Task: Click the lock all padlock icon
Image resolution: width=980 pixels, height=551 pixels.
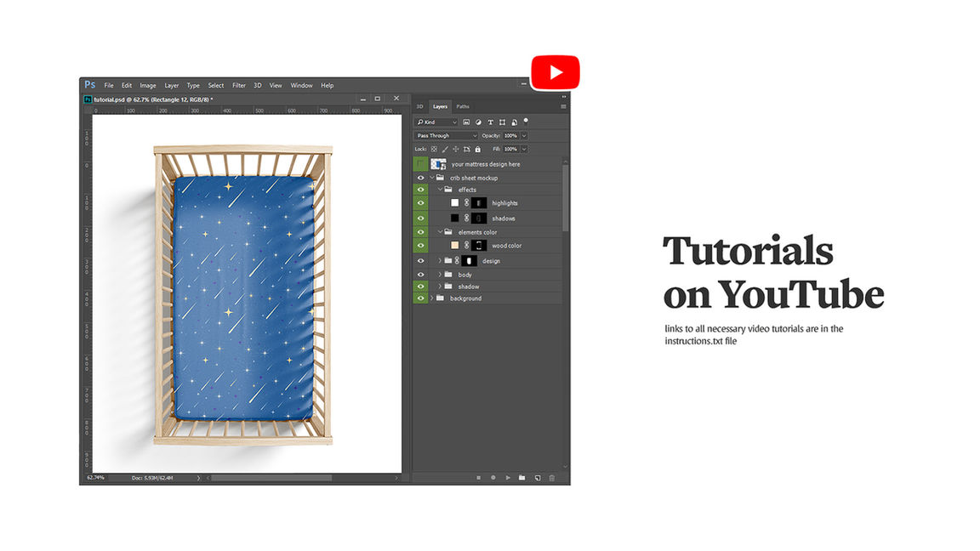Action: (477, 150)
